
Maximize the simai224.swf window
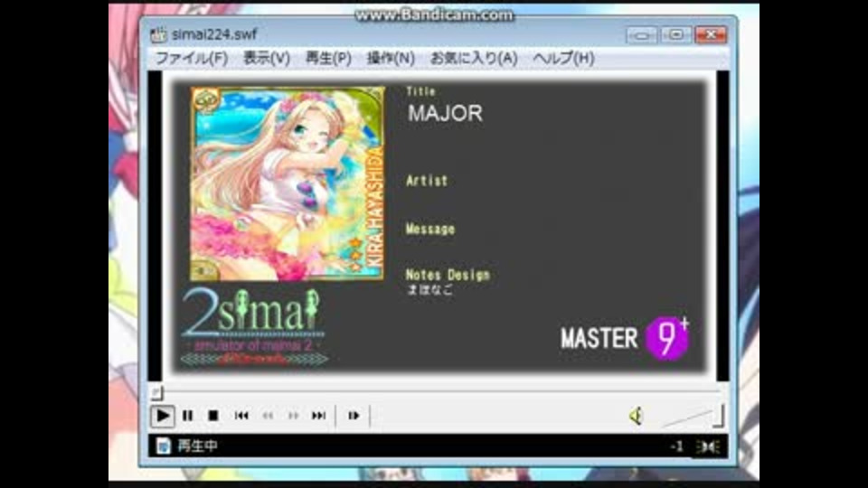click(675, 35)
